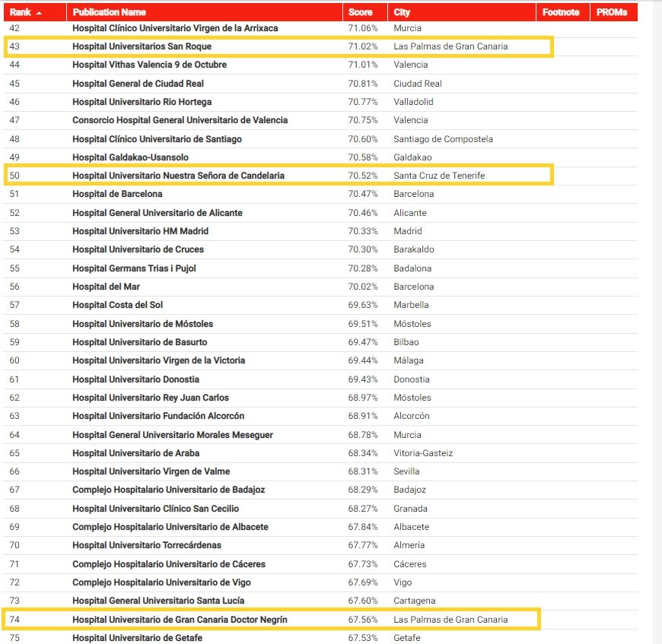The height and width of the screenshot is (644, 662).
Task: Select Hospital Universitario de Gran Canaria Doctor Negrín
Action: click(180, 620)
